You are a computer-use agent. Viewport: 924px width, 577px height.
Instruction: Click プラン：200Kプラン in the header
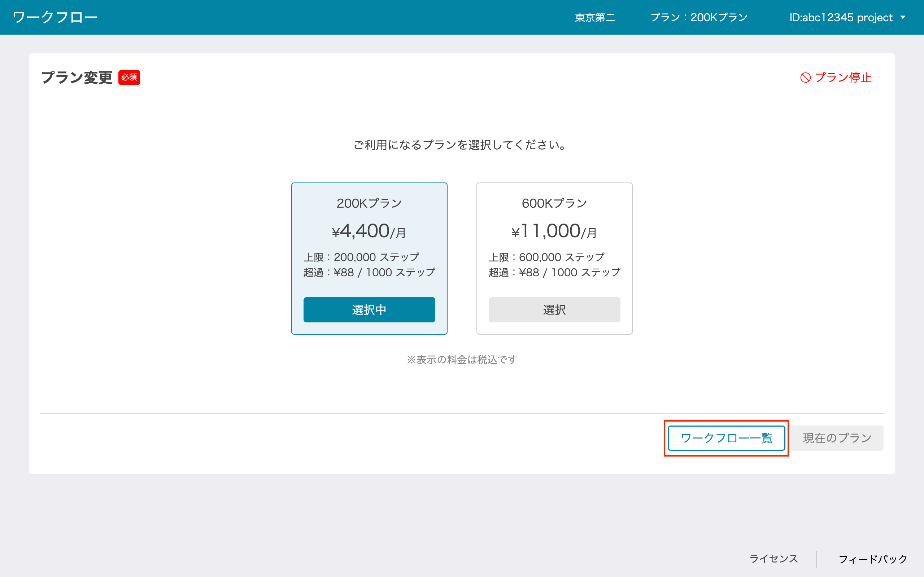click(x=699, y=18)
